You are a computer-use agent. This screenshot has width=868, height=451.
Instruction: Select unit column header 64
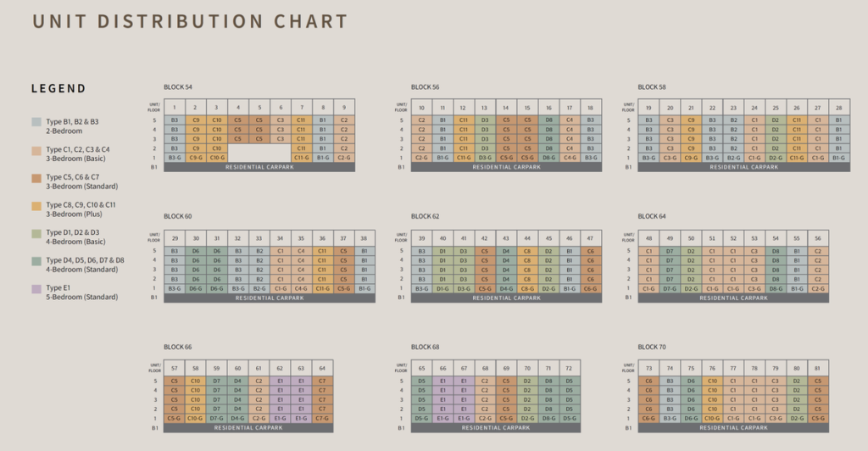pos(321,369)
